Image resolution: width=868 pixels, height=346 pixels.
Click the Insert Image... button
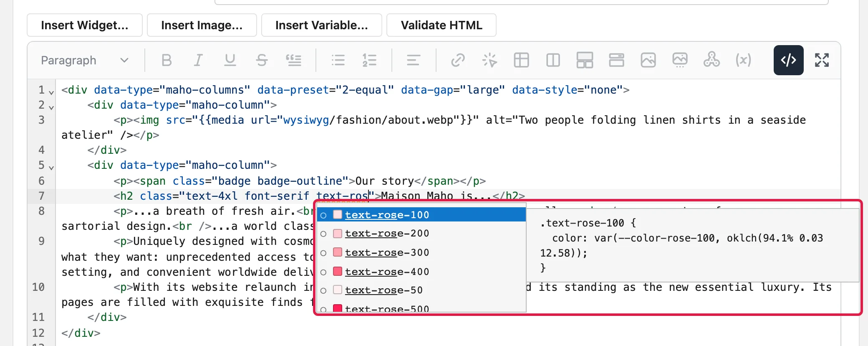coord(202,25)
